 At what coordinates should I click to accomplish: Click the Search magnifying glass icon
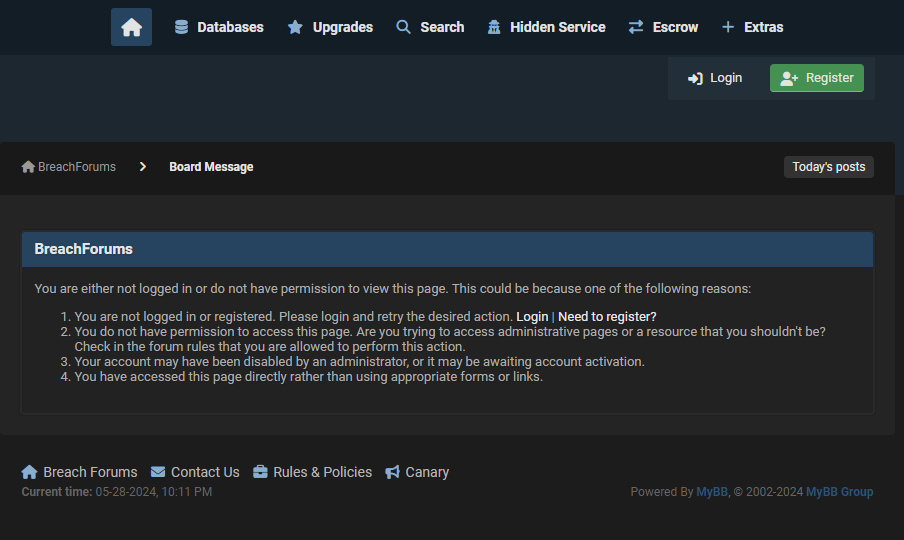pos(404,27)
